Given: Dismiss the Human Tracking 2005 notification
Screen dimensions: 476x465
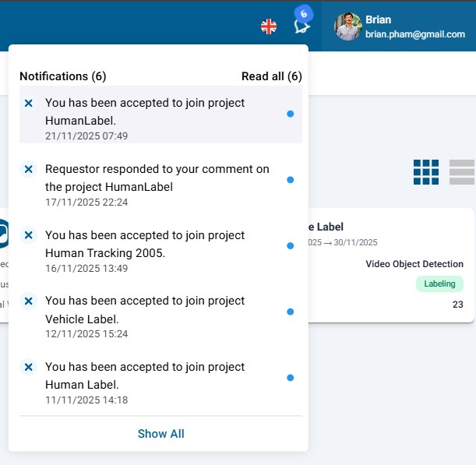Looking at the screenshot, I should coord(29,235).
